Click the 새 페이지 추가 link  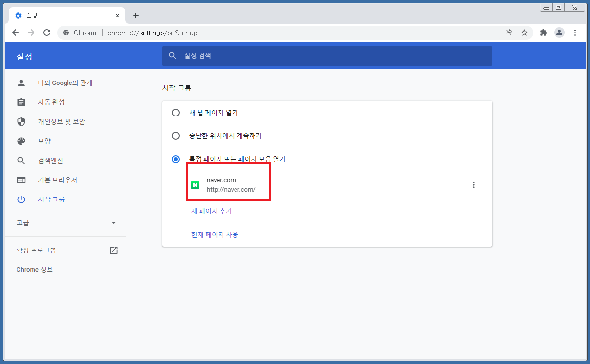(x=212, y=211)
